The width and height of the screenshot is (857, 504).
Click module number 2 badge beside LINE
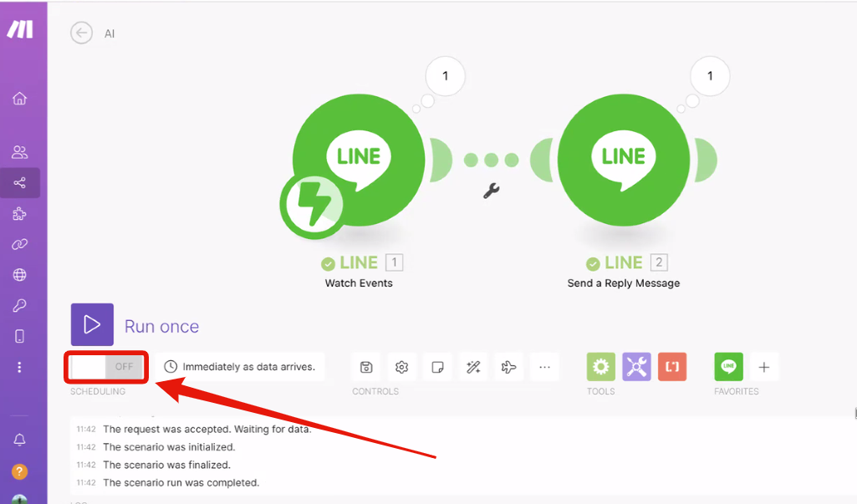659,262
